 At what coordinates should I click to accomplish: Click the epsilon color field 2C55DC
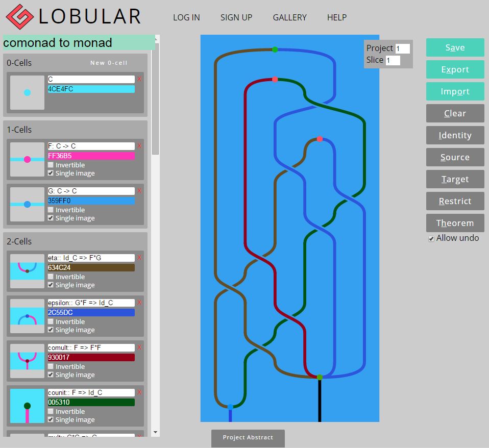(91, 312)
